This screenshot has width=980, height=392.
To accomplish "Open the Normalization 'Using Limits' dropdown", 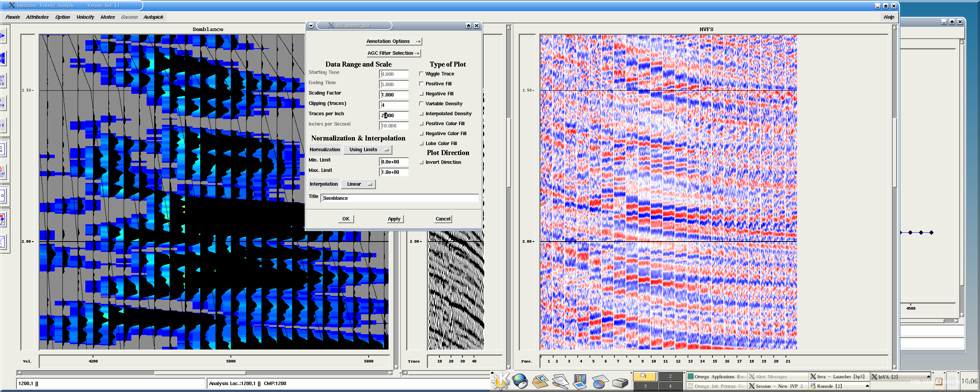I will coord(367,150).
